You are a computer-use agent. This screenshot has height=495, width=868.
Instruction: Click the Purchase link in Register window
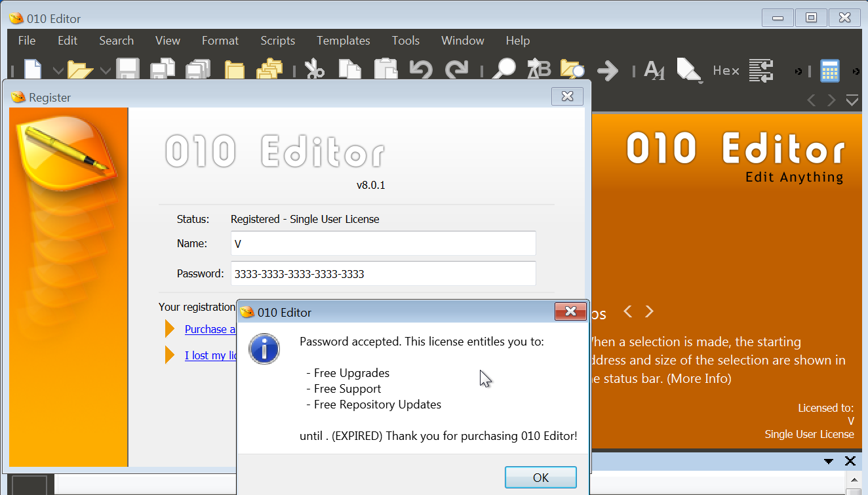click(x=210, y=329)
